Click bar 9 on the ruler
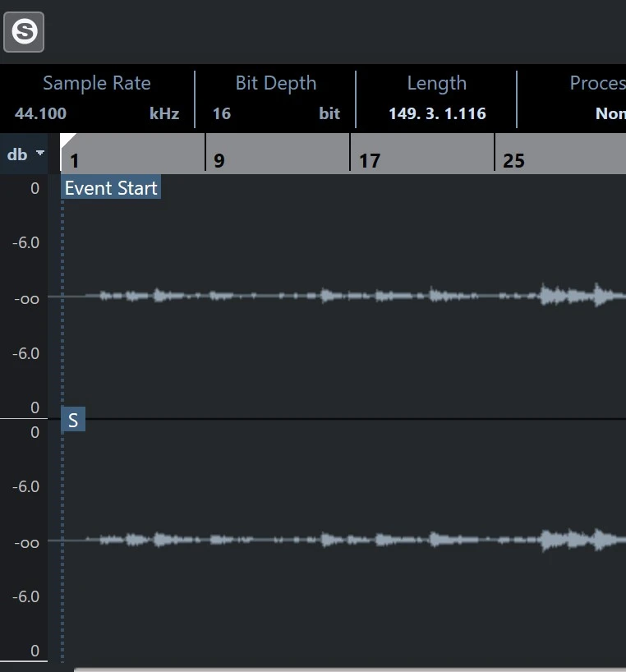Viewport: 626px width, 672px height. coord(219,160)
